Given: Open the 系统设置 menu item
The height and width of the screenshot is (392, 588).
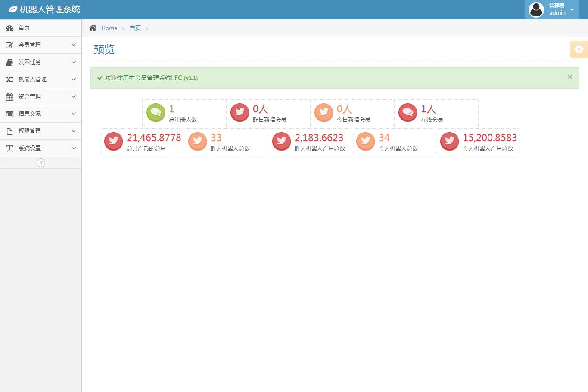Looking at the screenshot, I should click(40, 148).
